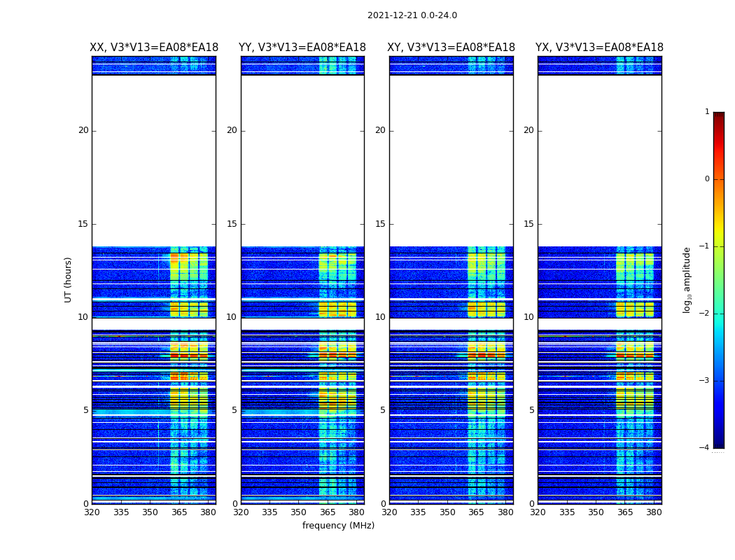Click the XY, V3*V13=EA08*EA18 panel title
Viewport: 735px width, 560px height.
tap(451, 48)
